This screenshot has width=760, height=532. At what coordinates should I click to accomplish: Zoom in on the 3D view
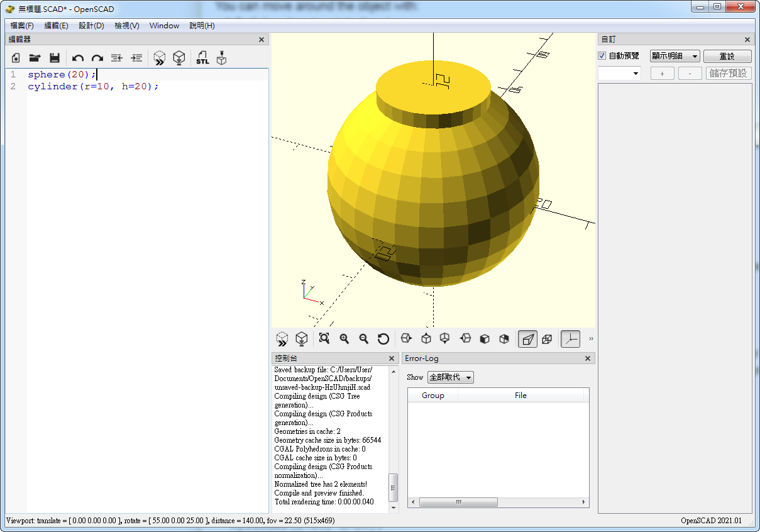[344, 339]
